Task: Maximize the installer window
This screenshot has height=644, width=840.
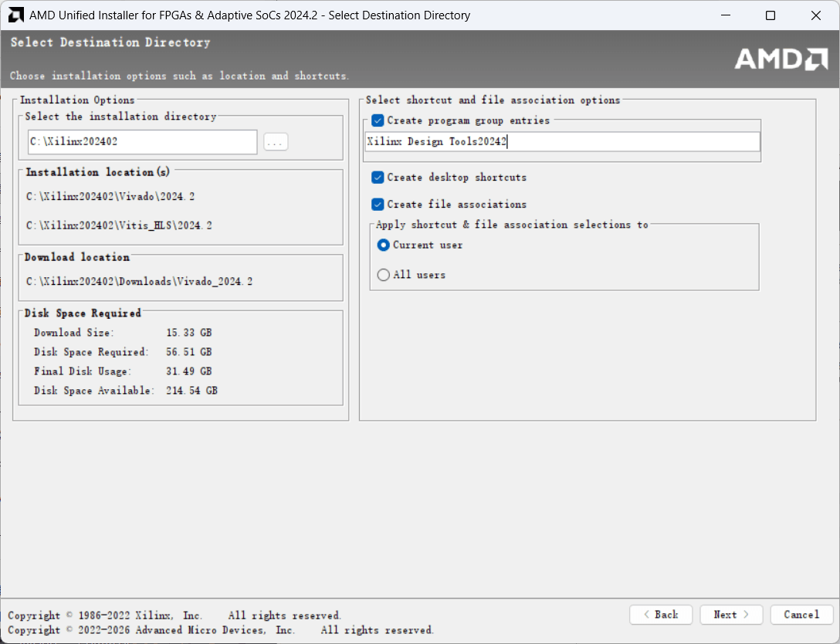Action: coord(770,15)
